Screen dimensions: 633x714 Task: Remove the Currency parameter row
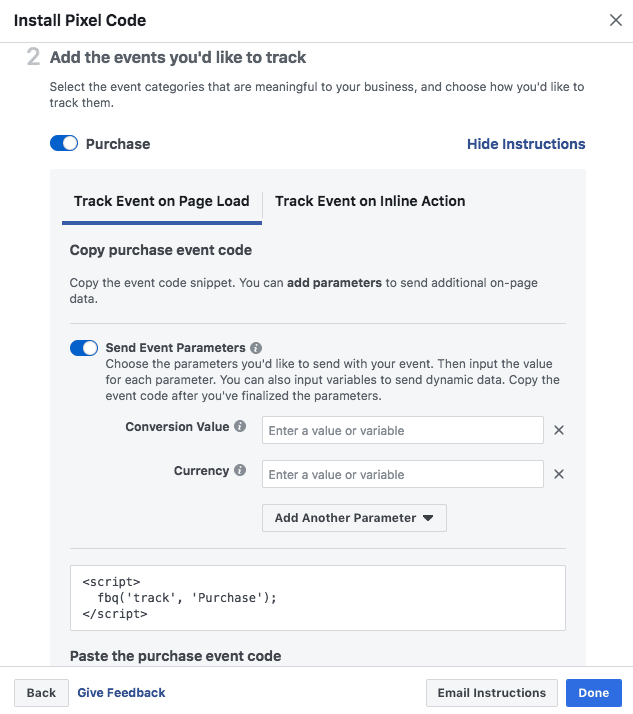(x=559, y=475)
